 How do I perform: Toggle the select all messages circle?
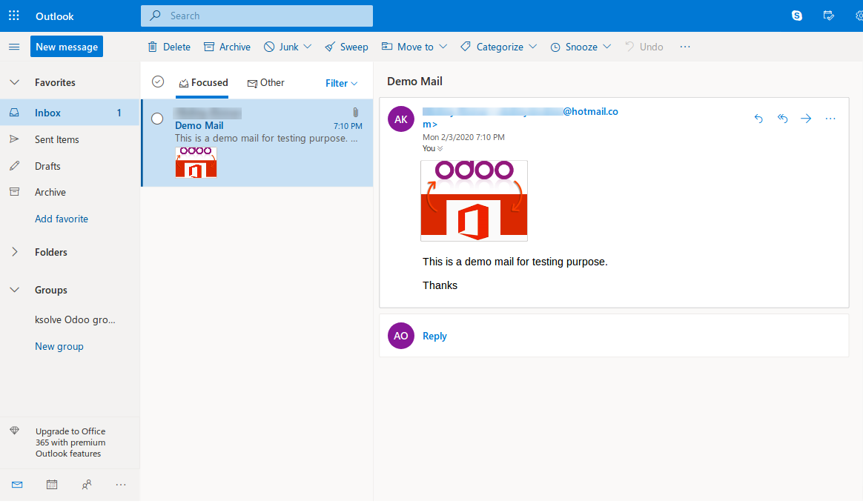pos(158,82)
